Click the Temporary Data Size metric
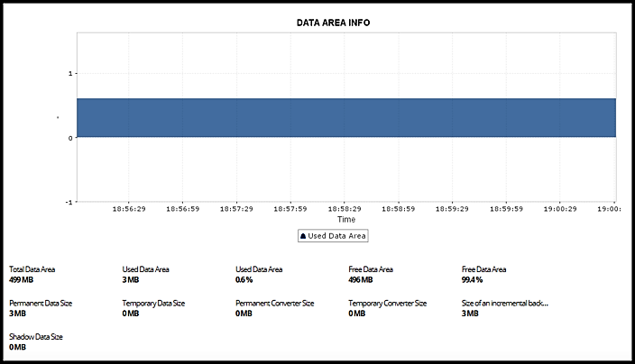This screenshot has height=364, width=635. (x=153, y=308)
